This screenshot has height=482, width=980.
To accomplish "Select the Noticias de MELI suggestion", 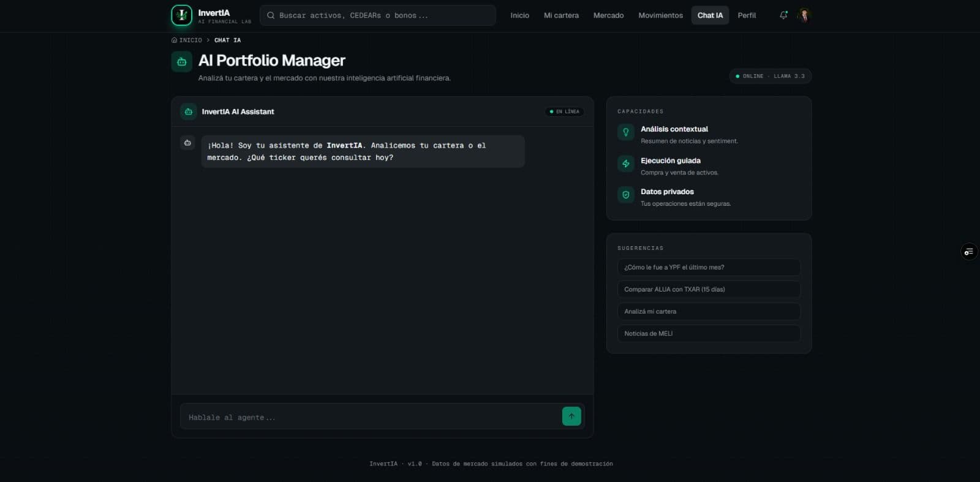I will [709, 333].
